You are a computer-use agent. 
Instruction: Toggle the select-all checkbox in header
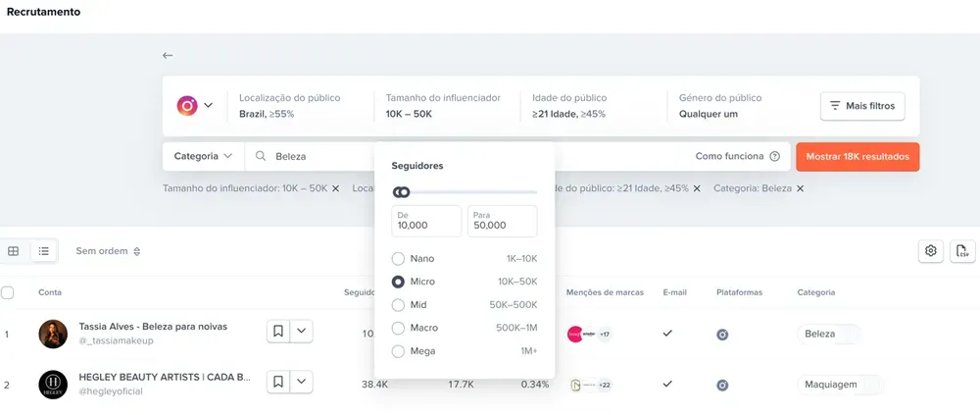[x=8, y=292]
